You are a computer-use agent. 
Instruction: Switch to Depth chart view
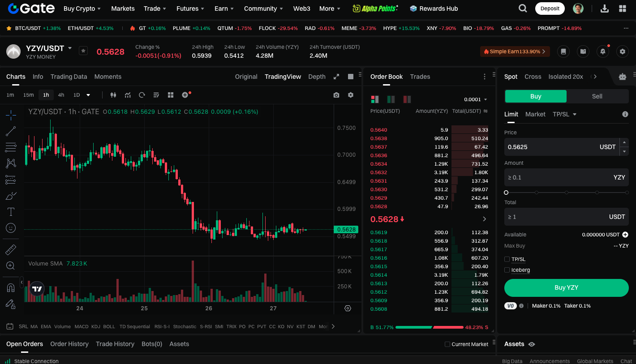pos(317,77)
